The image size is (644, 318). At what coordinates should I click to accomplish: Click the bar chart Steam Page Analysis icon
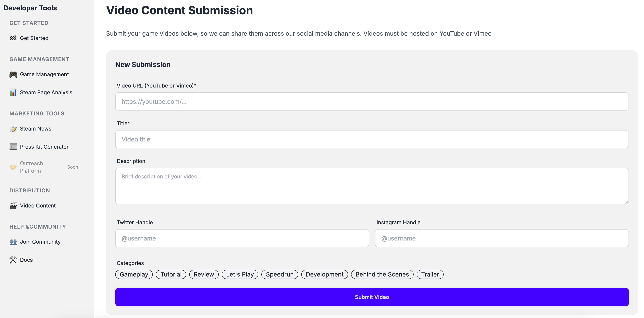(x=13, y=93)
